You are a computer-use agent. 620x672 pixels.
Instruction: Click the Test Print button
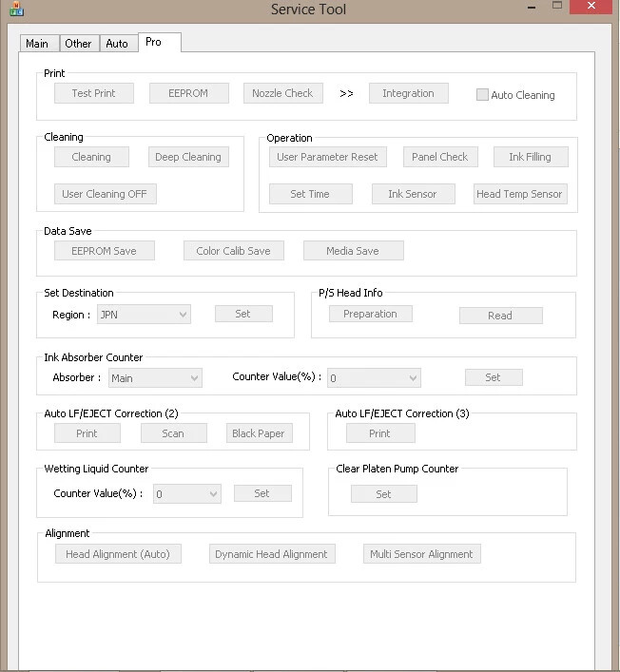pyautogui.click(x=94, y=93)
